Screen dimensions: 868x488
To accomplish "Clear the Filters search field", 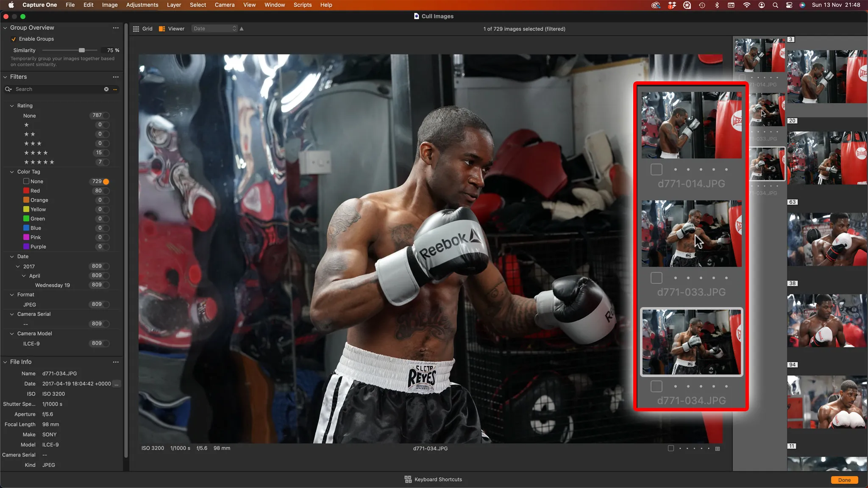I will point(106,89).
